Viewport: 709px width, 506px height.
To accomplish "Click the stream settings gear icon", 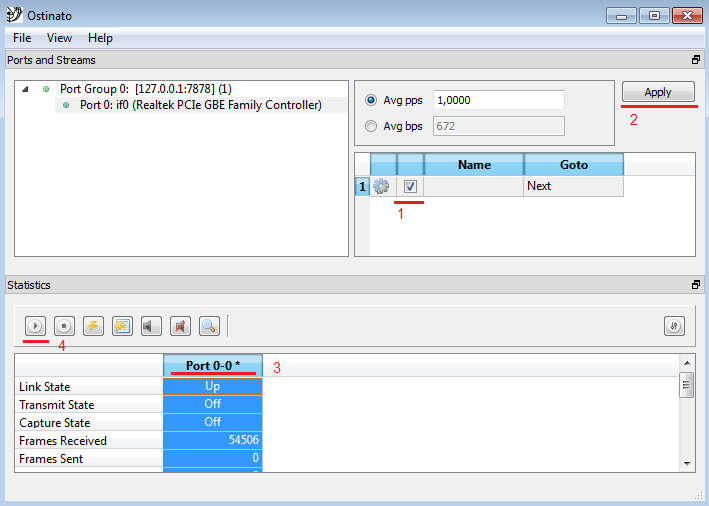I will click(381, 186).
